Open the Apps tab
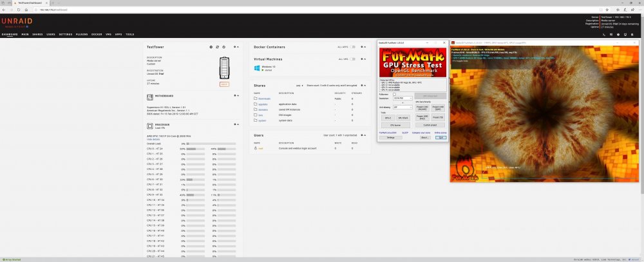The image size is (644, 262). (118, 35)
